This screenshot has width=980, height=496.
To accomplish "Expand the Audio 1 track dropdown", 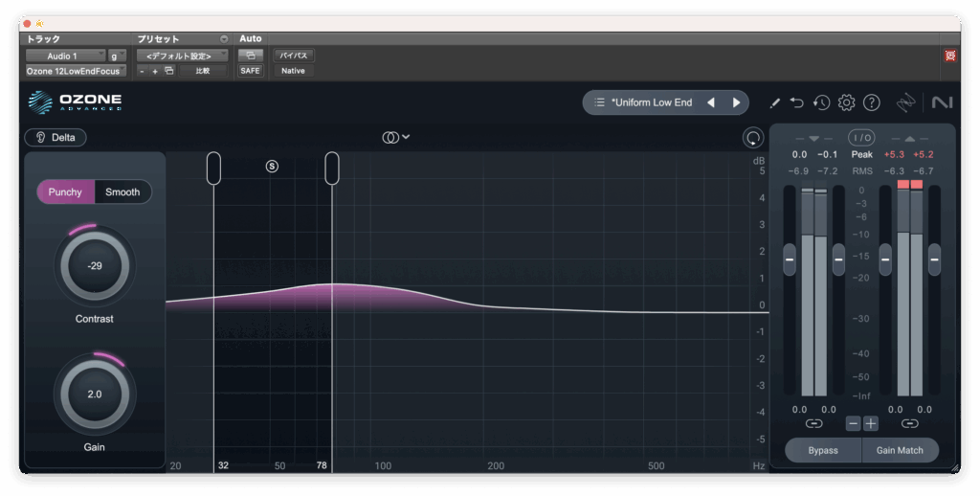I will click(x=65, y=56).
